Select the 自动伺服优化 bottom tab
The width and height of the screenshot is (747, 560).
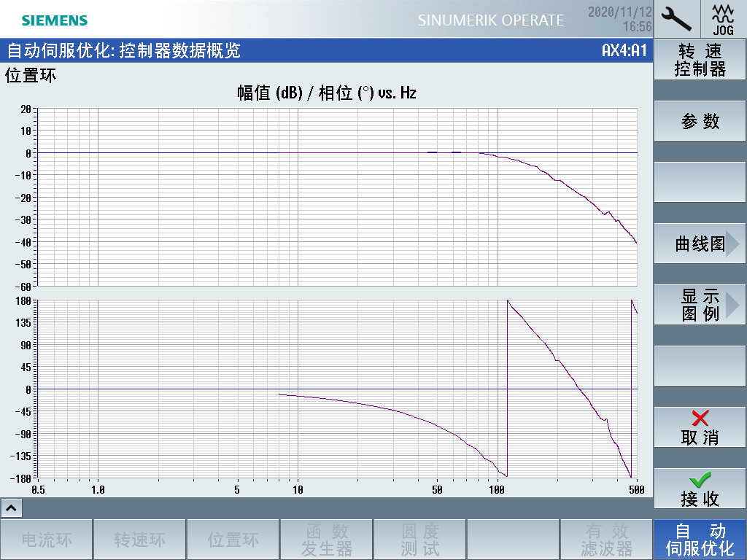point(700,540)
